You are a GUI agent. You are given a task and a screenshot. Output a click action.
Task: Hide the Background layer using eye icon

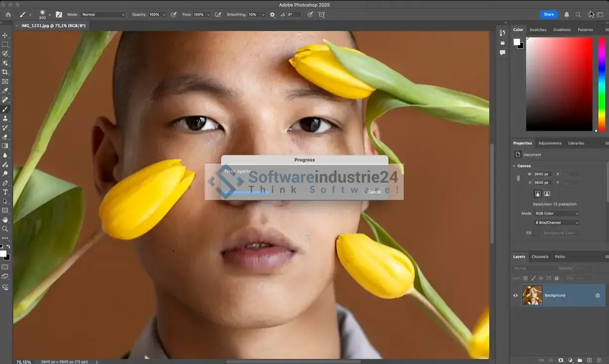516,295
